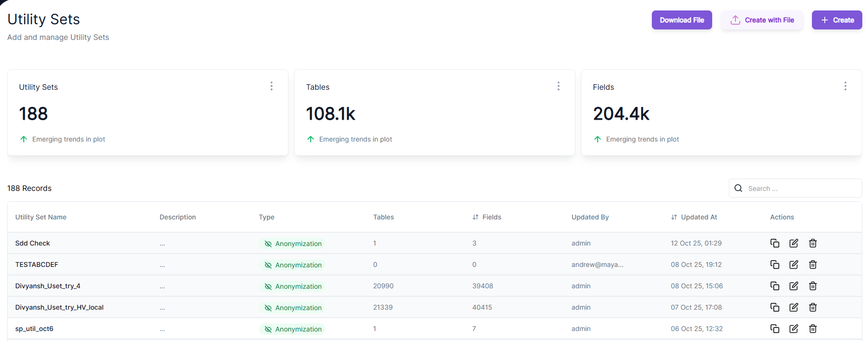Image resolution: width=868 pixels, height=341 pixels.
Task: Select the Anonymization tag on Sdd Check
Action: (x=292, y=244)
